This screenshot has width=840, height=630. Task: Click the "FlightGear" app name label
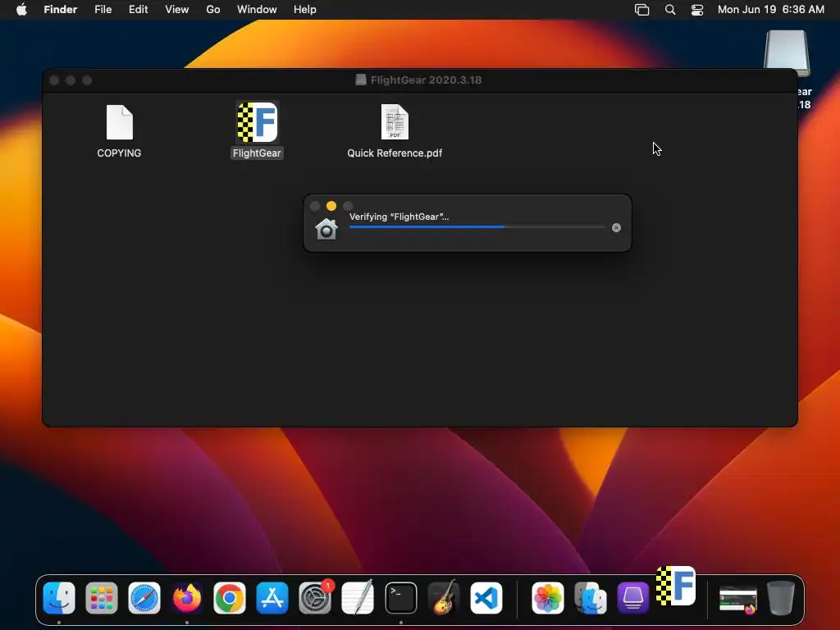(x=257, y=153)
